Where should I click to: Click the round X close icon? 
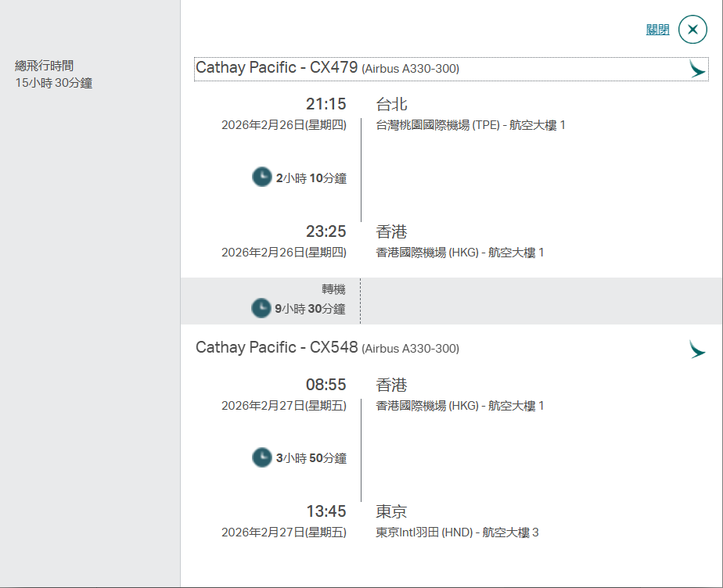click(692, 30)
